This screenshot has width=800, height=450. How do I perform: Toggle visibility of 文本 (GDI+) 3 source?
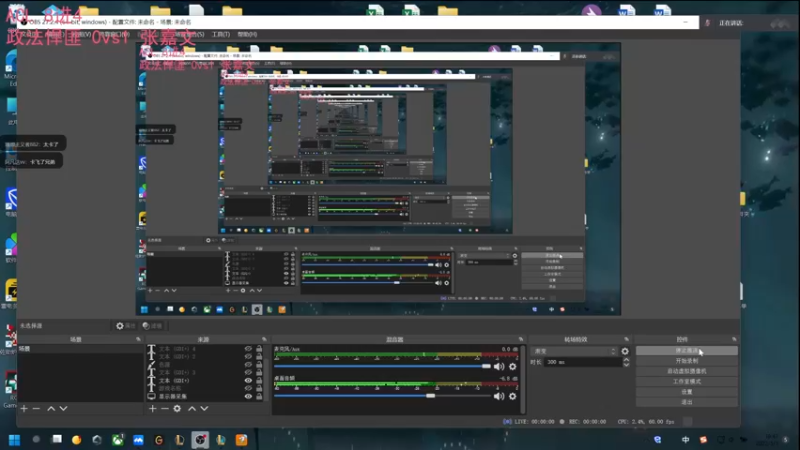pyautogui.click(x=248, y=372)
